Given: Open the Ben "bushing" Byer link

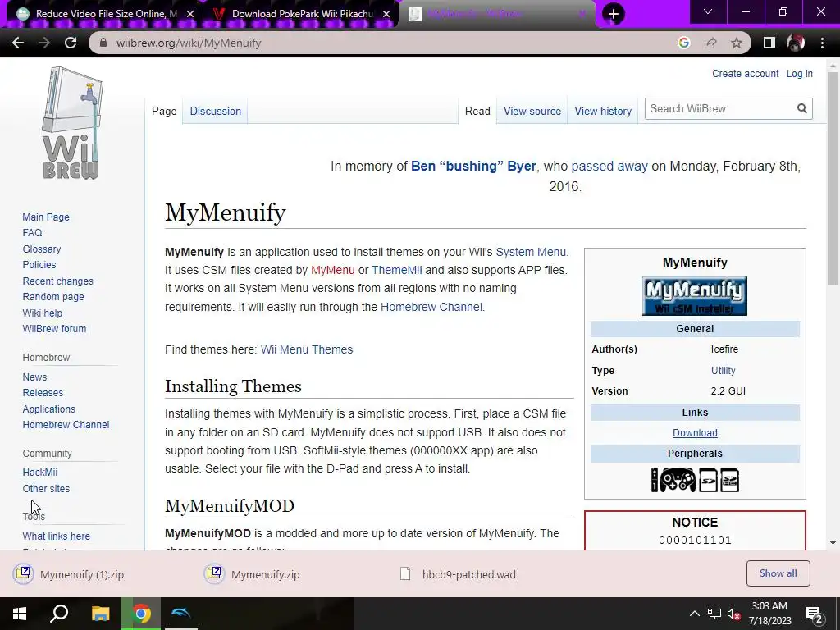Looking at the screenshot, I should pyautogui.click(x=473, y=166).
